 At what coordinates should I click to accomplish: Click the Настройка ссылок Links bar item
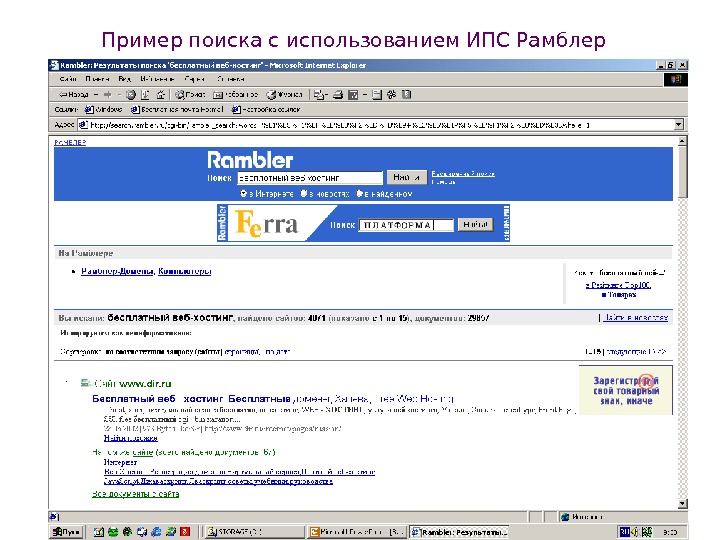coord(266,109)
